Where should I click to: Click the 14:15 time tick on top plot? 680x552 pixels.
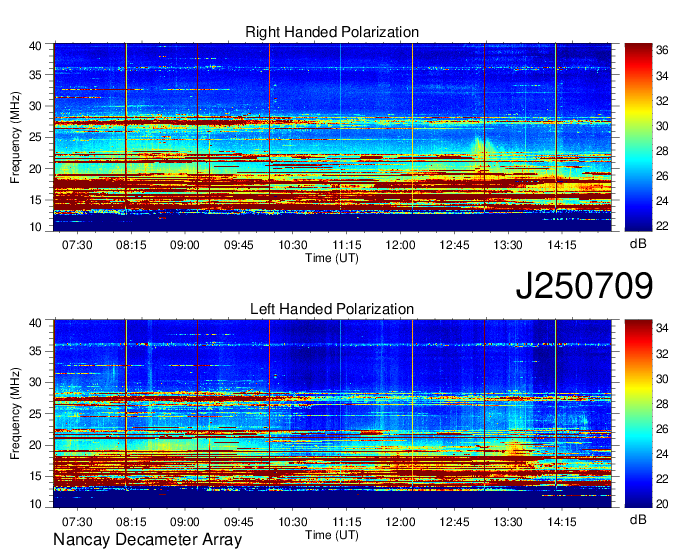click(x=562, y=245)
